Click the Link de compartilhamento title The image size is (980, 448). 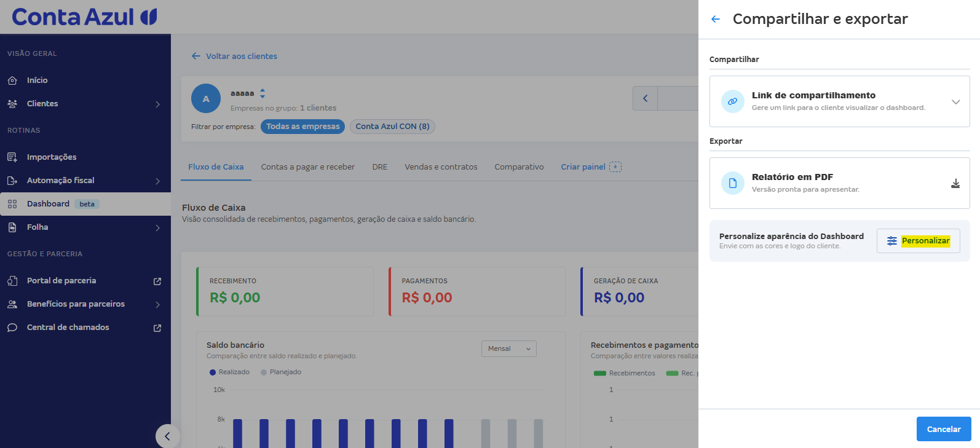pyautogui.click(x=813, y=95)
